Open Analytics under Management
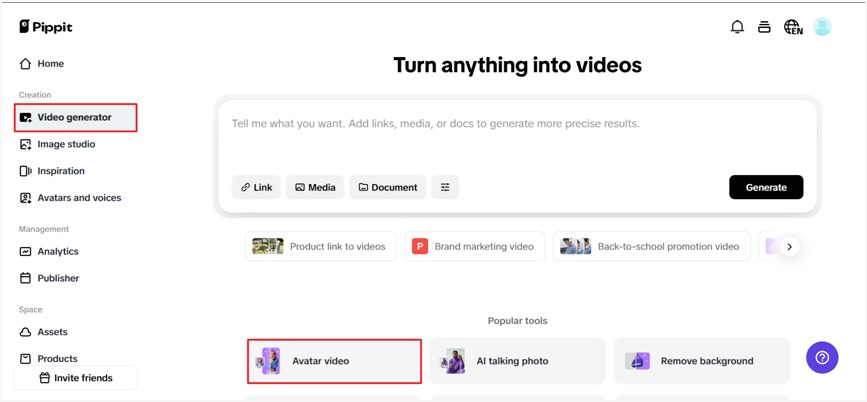The image size is (867, 402). pos(57,252)
